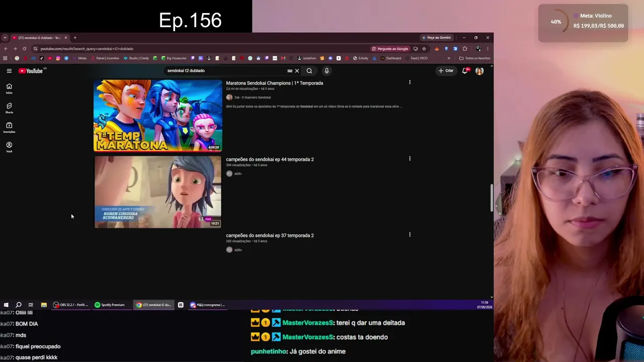
Task: Open more actions for ep 37 video
Action: (410, 235)
